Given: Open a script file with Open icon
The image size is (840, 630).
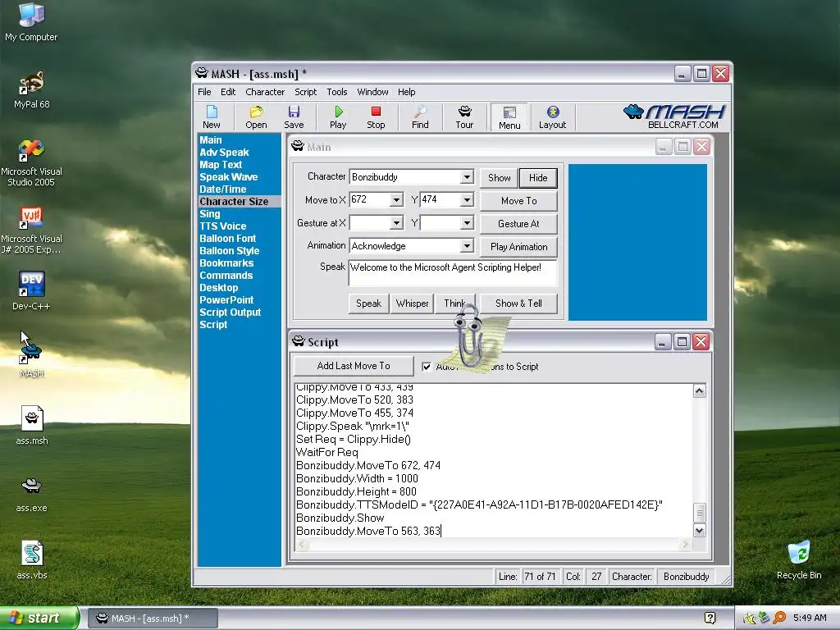Looking at the screenshot, I should (256, 116).
